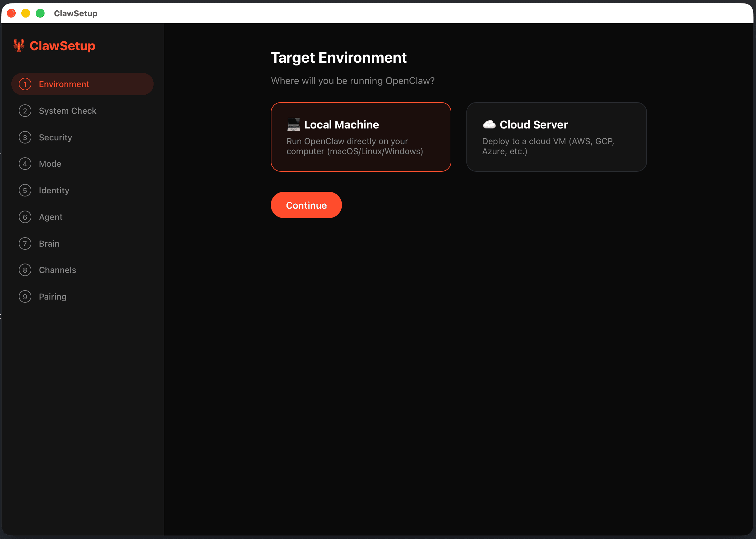Image resolution: width=756 pixels, height=539 pixels.
Task: Open the System Check step in sidebar
Action: point(67,111)
